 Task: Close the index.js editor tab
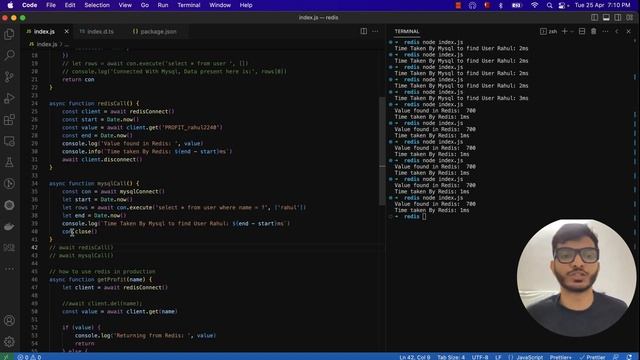67,31
